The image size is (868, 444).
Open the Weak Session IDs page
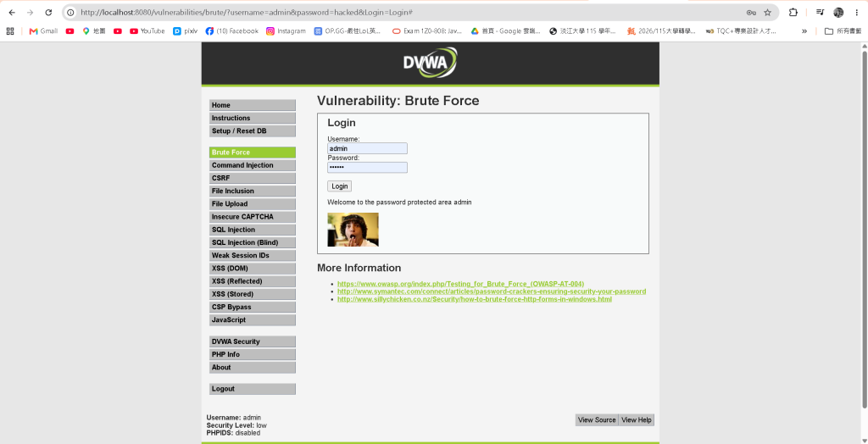point(253,256)
